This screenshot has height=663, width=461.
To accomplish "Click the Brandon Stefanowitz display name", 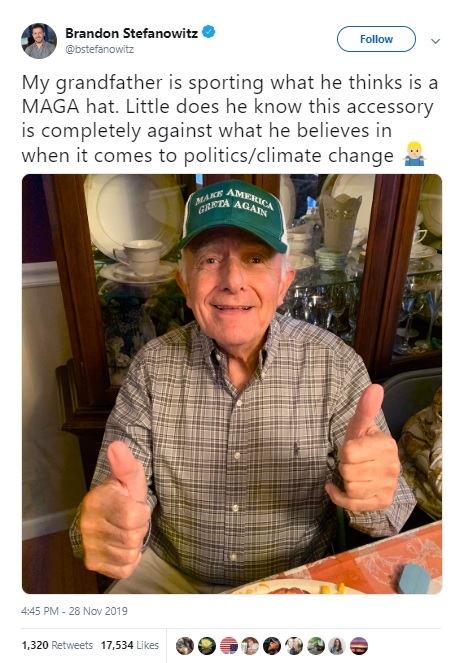I will 132,33.
